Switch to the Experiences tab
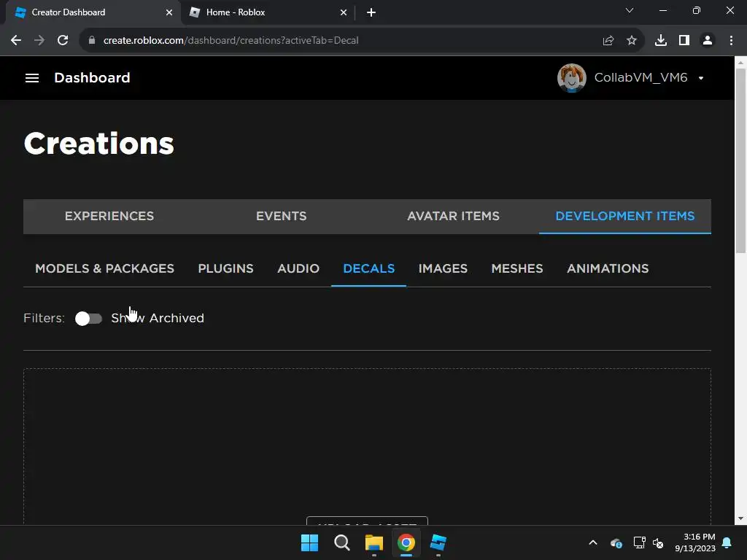Image resolution: width=747 pixels, height=560 pixels. [x=109, y=216]
